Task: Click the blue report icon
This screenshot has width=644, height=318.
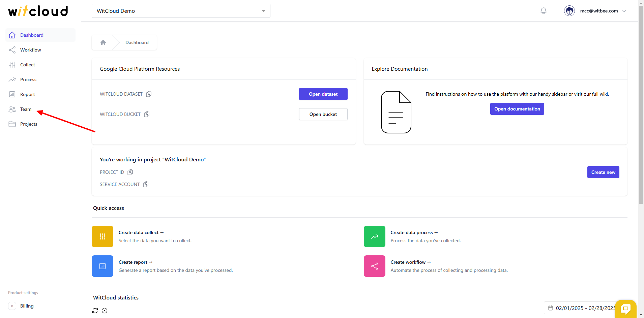Action: pos(103,266)
